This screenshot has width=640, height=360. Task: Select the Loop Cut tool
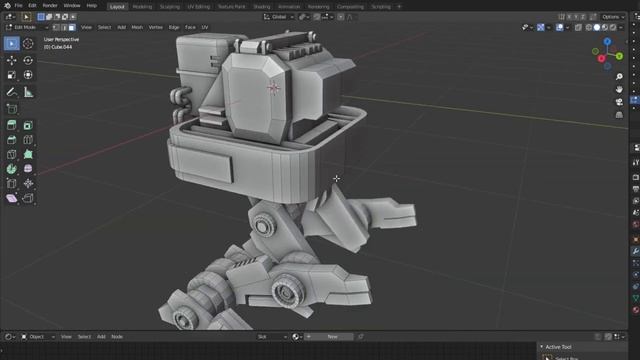[28, 140]
